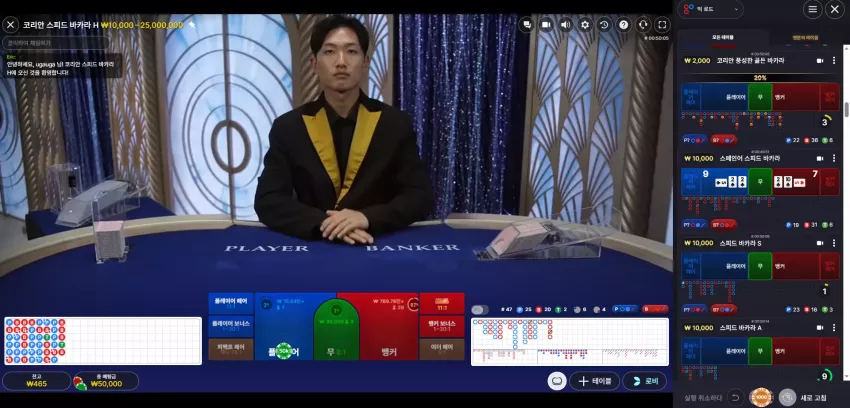Open the game history clock icon

tap(604, 24)
